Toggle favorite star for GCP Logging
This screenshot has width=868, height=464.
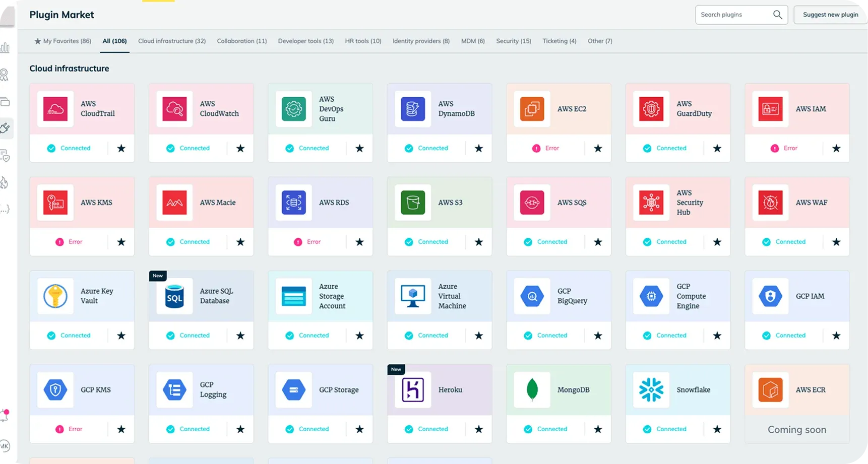point(240,429)
